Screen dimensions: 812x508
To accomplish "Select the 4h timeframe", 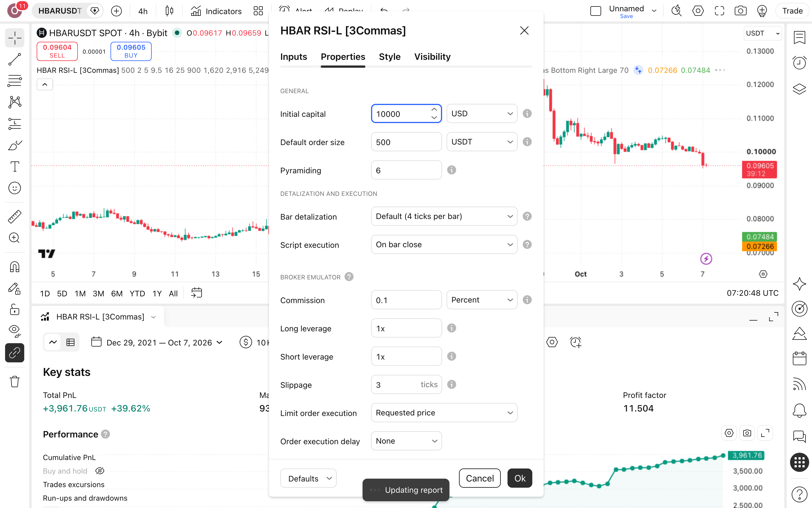I will 143,11.
